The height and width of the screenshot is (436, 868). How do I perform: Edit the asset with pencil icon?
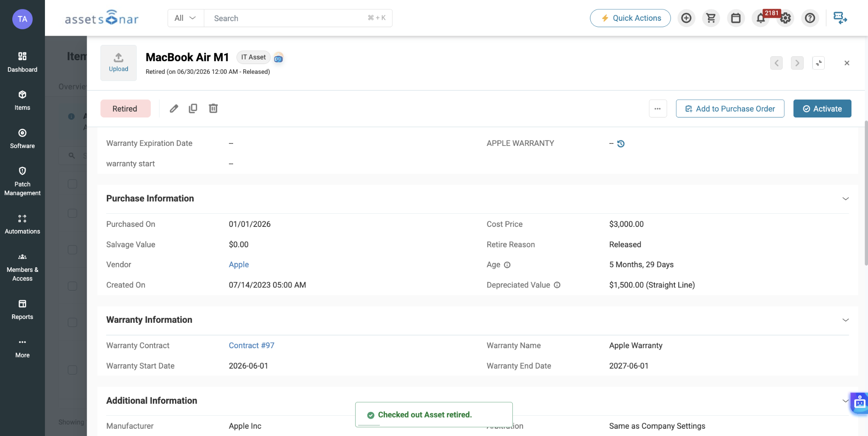(x=174, y=109)
